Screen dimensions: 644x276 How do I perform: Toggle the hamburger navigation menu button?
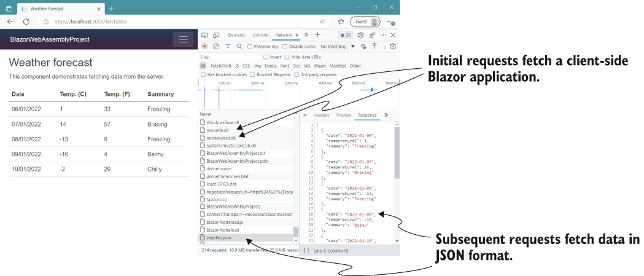(183, 39)
